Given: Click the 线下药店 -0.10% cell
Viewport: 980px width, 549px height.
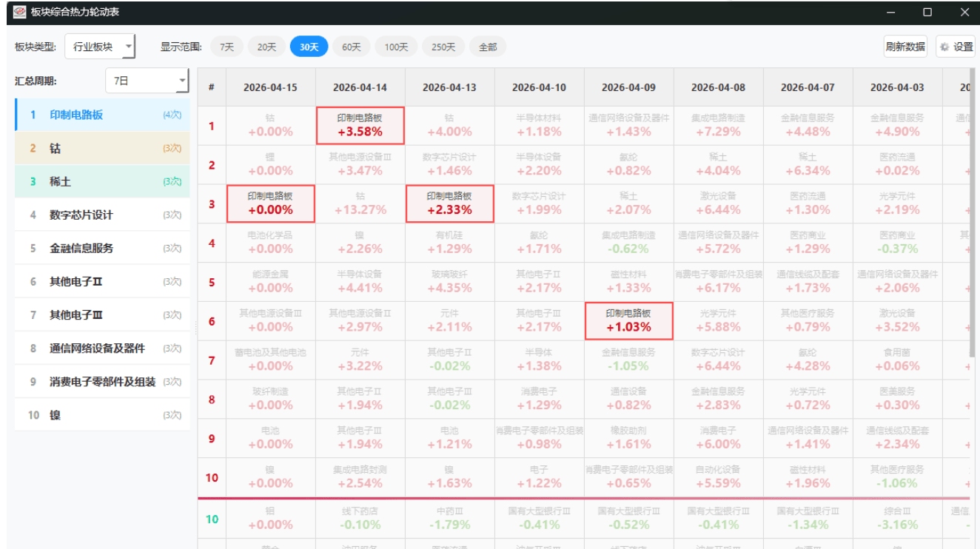Looking at the screenshot, I should (x=360, y=519).
